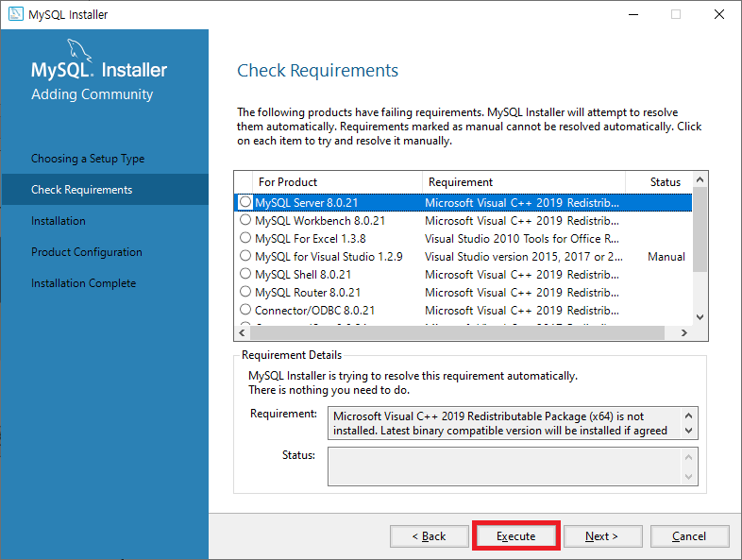Viewport: 742px width, 560px height.
Task: Sort by the Status column header
Action: point(659,182)
